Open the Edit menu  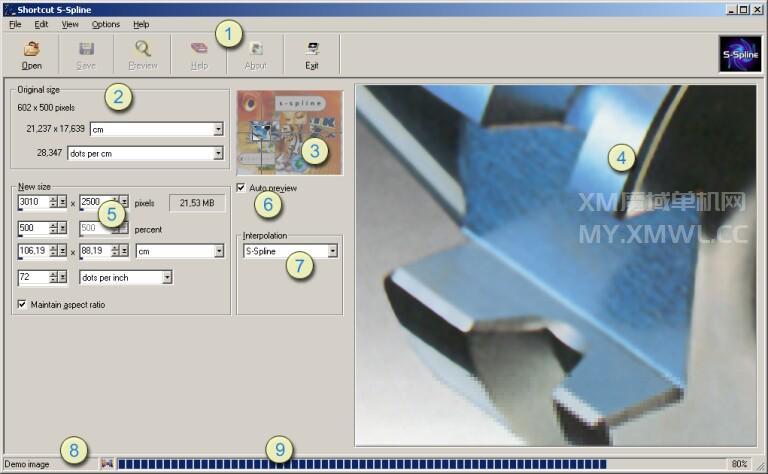pyautogui.click(x=41, y=23)
